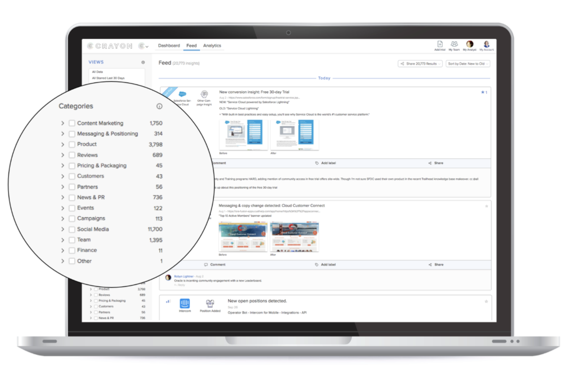Open 'New conversion insight: Free 30-day Trial' title
This screenshot has width=582, height=392.
click(x=254, y=92)
